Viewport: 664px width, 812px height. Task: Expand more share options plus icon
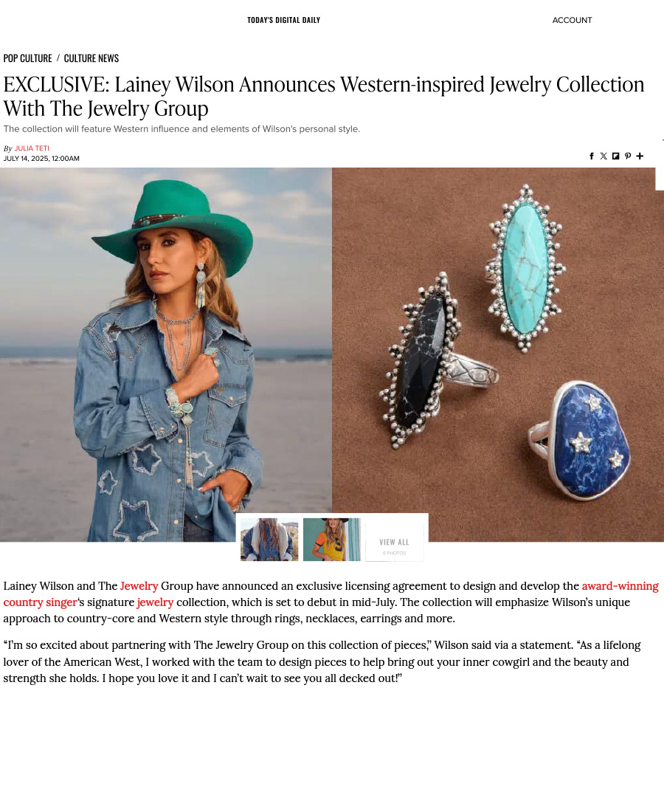pos(640,156)
